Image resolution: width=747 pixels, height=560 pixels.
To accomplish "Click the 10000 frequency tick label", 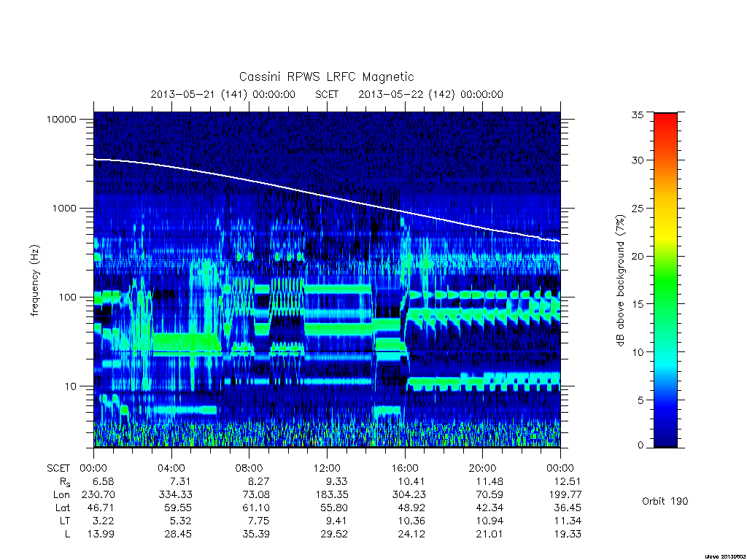I will click(61, 119).
